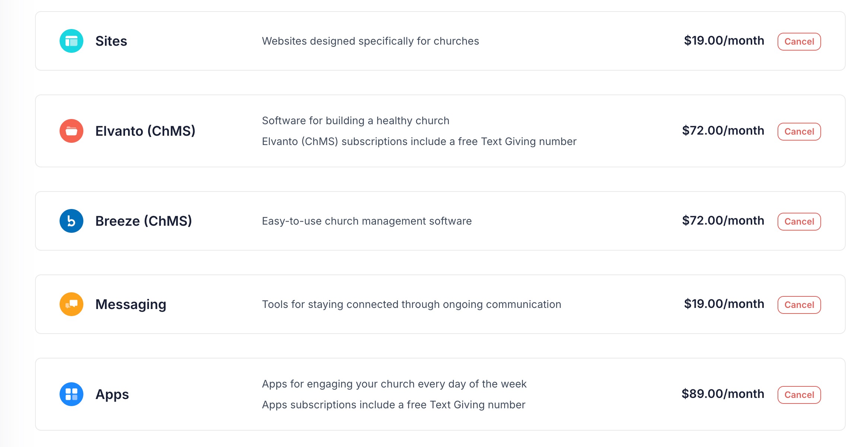Image resolution: width=868 pixels, height=447 pixels.
Task: Select the Sites product title
Action: click(x=111, y=41)
